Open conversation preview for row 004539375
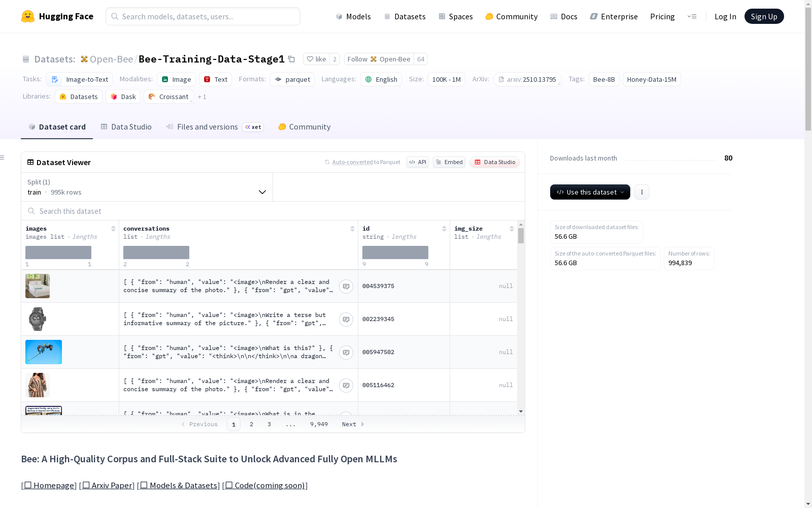This screenshot has width=812, height=508. click(x=346, y=287)
